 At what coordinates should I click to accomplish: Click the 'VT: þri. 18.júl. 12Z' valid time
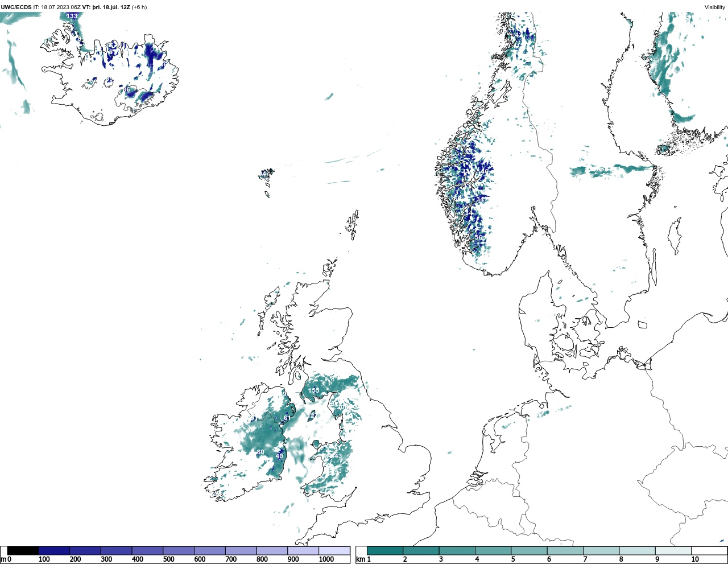tap(106, 7)
